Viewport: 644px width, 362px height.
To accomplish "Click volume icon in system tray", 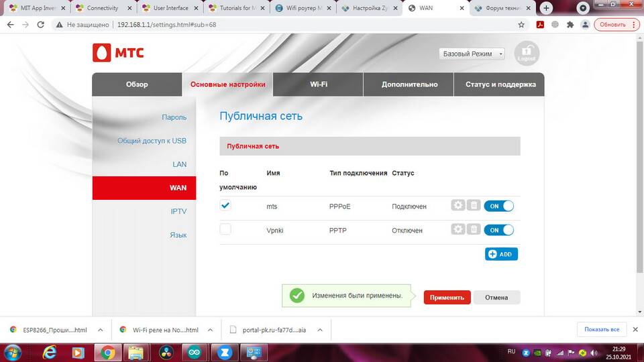I will (x=594, y=353).
